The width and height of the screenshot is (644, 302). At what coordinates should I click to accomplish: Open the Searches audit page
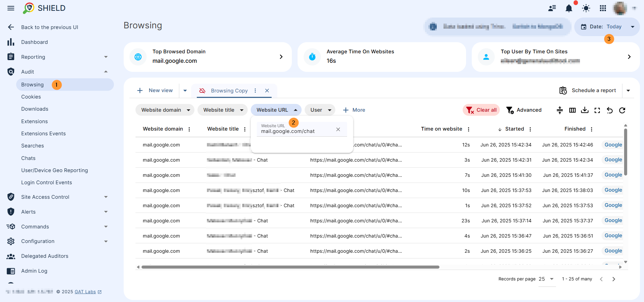click(x=32, y=146)
